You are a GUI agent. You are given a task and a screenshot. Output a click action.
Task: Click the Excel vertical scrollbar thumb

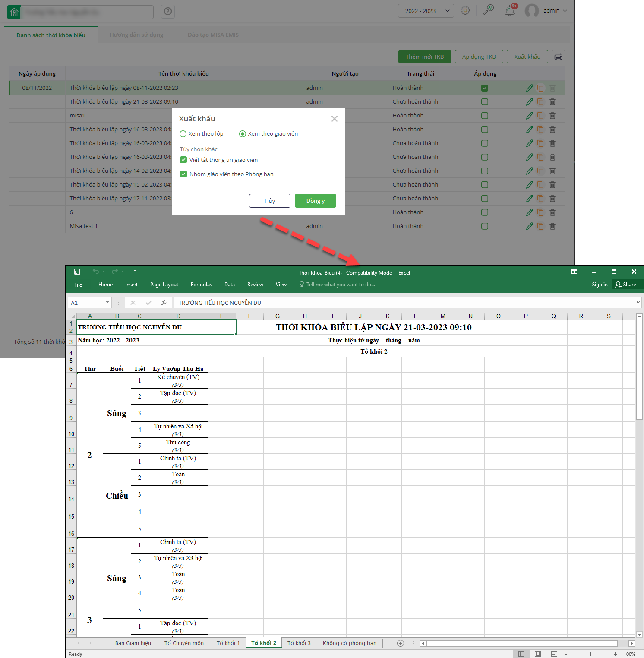click(639, 370)
